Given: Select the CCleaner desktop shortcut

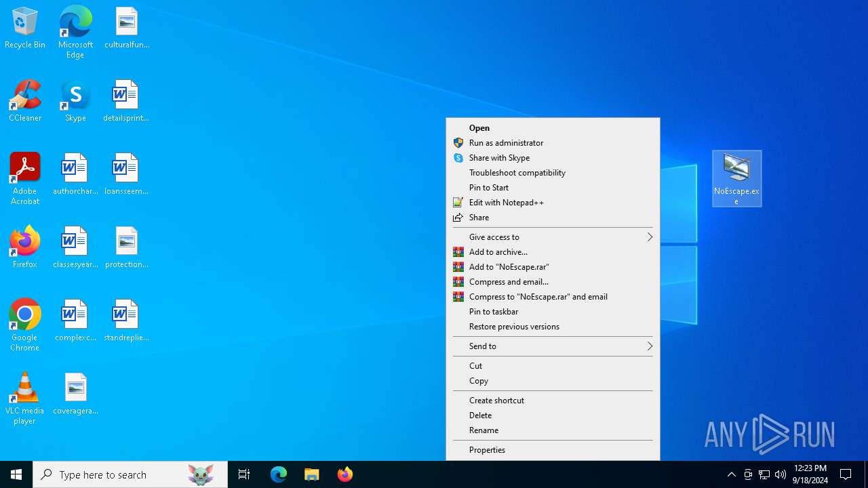Looking at the screenshot, I should tap(25, 102).
